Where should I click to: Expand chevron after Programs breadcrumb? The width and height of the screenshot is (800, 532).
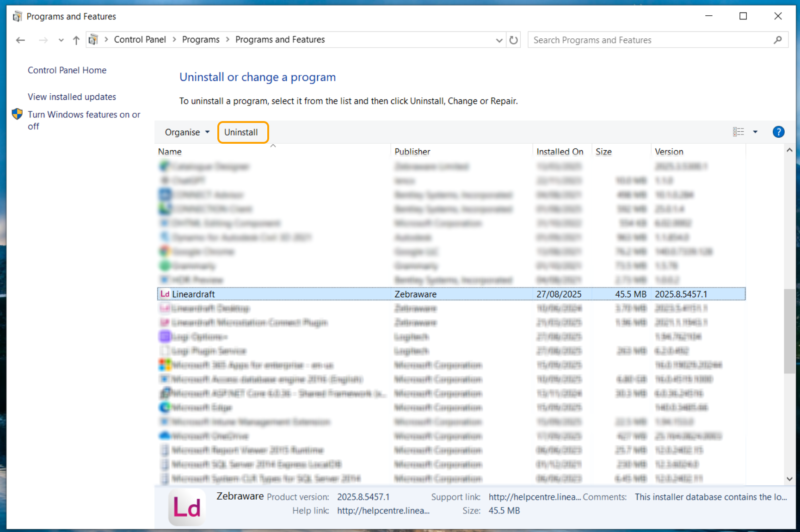click(228, 40)
